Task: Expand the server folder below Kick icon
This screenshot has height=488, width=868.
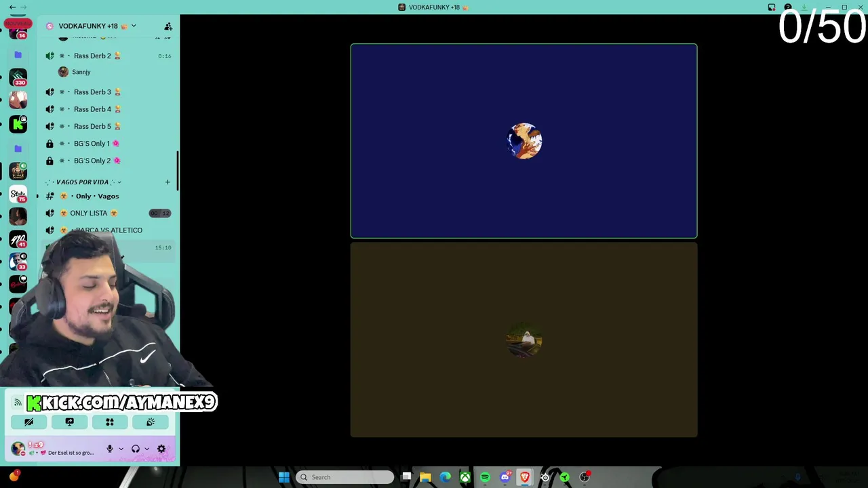Action: coord(18,148)
